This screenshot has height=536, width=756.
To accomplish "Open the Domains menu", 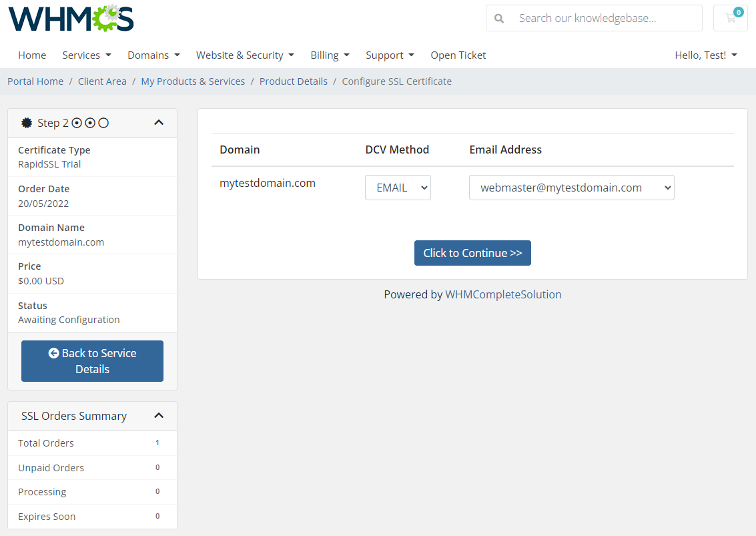I will point(153,55).
